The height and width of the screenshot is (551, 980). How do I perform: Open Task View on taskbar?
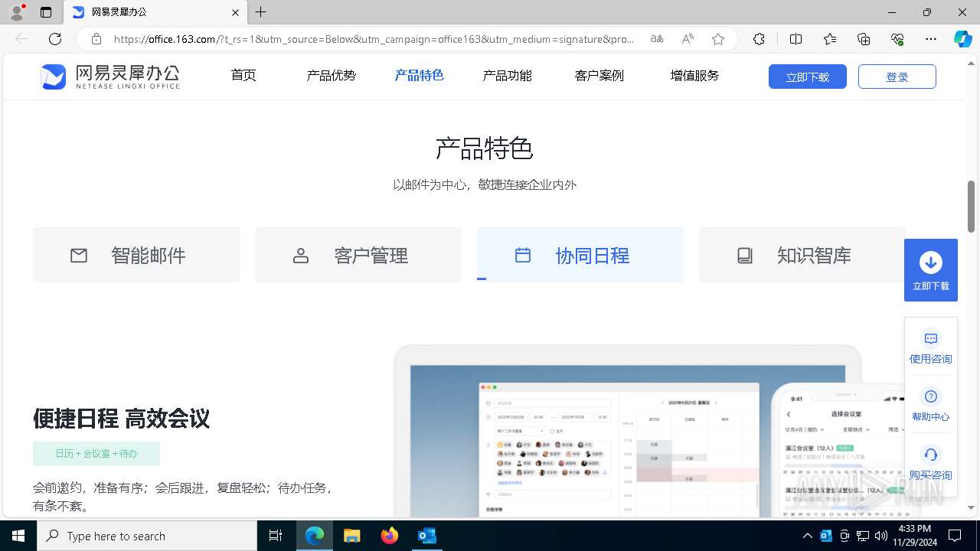(x=276, y=536)
